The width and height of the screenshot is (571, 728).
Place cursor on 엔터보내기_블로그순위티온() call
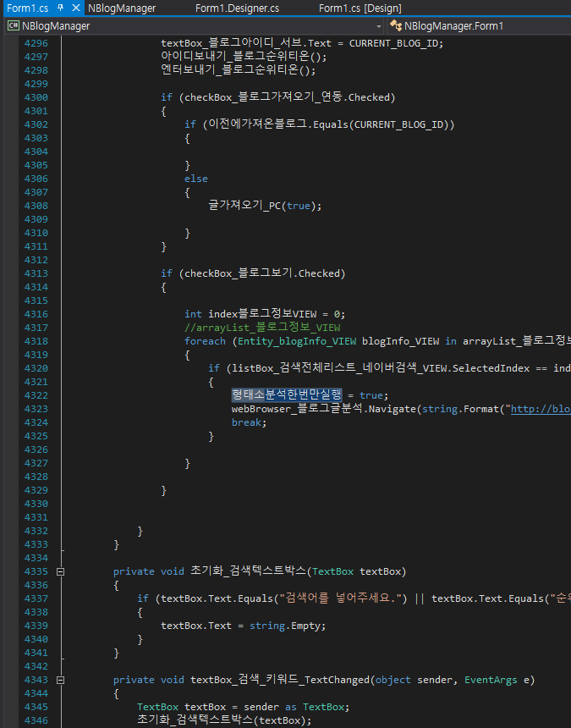(238, 70)
